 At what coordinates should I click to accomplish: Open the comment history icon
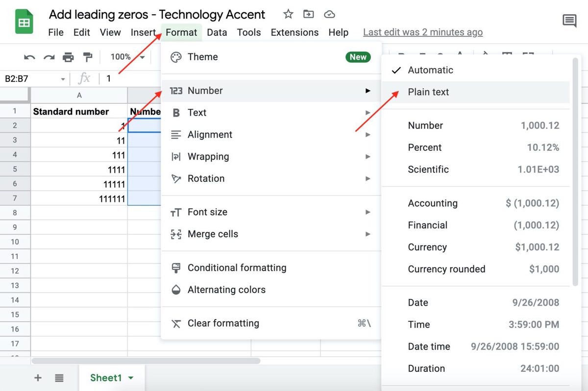pyautogui.click(x=569, y=21)
